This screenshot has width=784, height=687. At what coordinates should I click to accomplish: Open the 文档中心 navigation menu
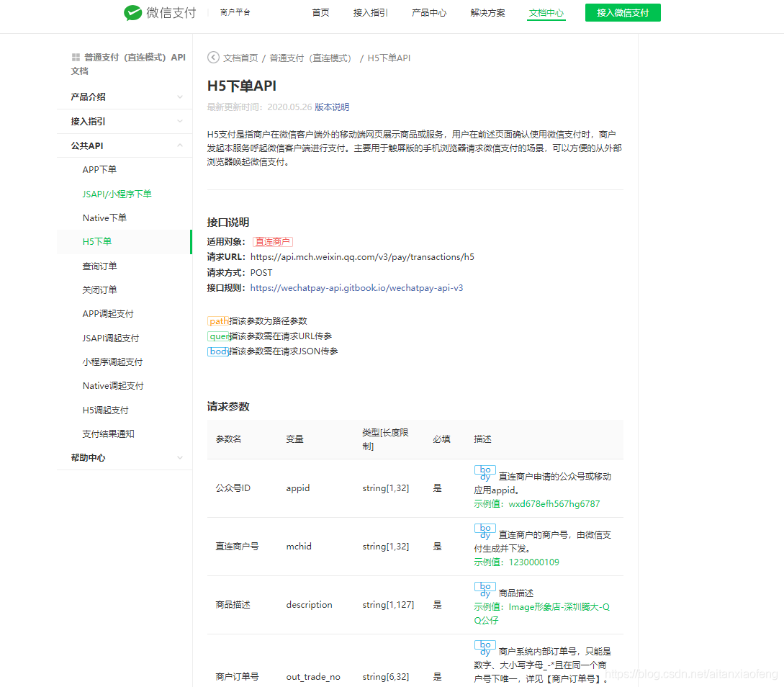point(546,12)
